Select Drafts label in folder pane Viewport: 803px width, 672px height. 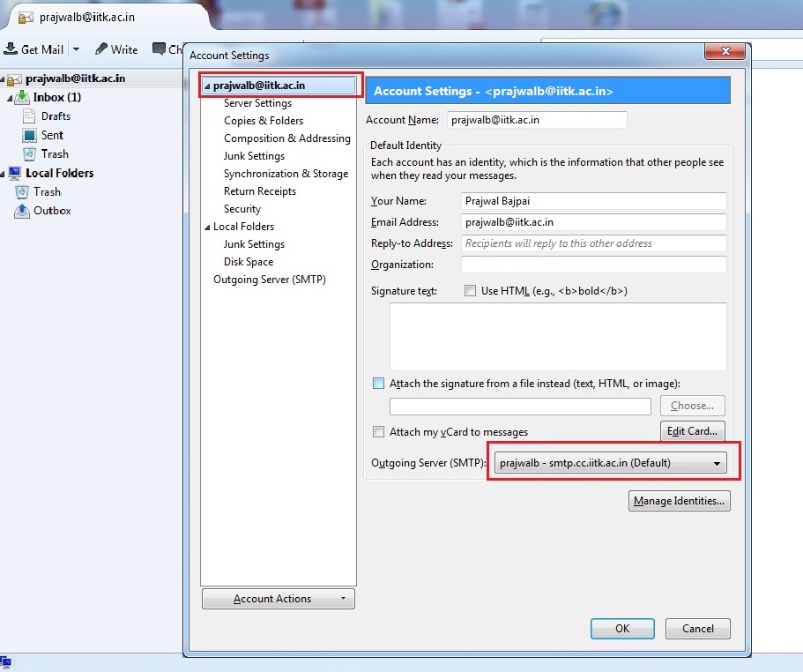click(56, 116)
